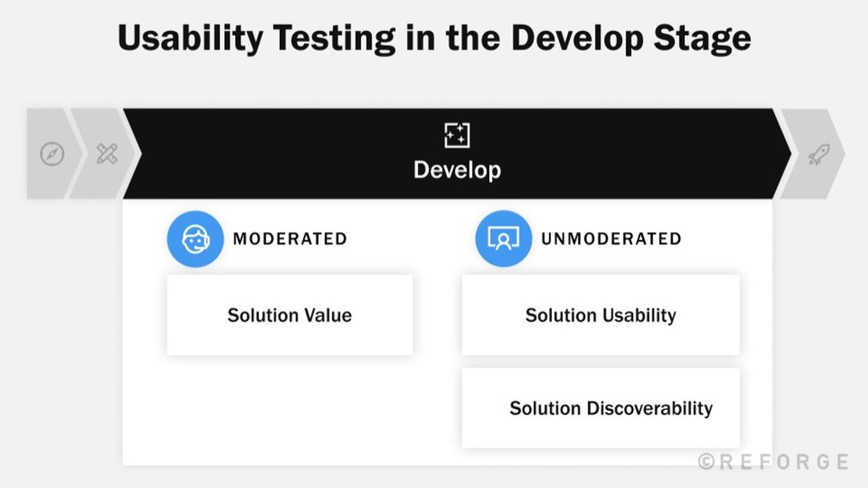This screenshot has height=488, width=868.
Task: Select the pencil and ruler stage icon
Action: point(107,154)
